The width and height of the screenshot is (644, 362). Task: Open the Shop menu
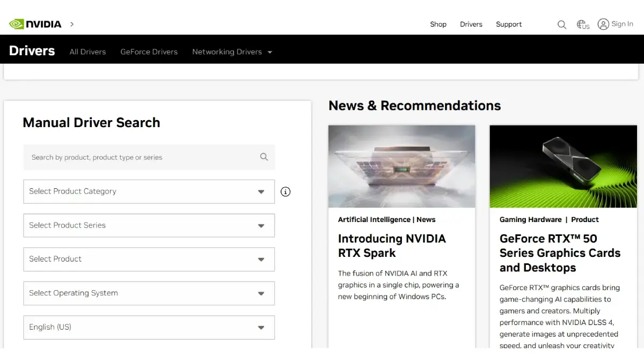tap(438, 24)
